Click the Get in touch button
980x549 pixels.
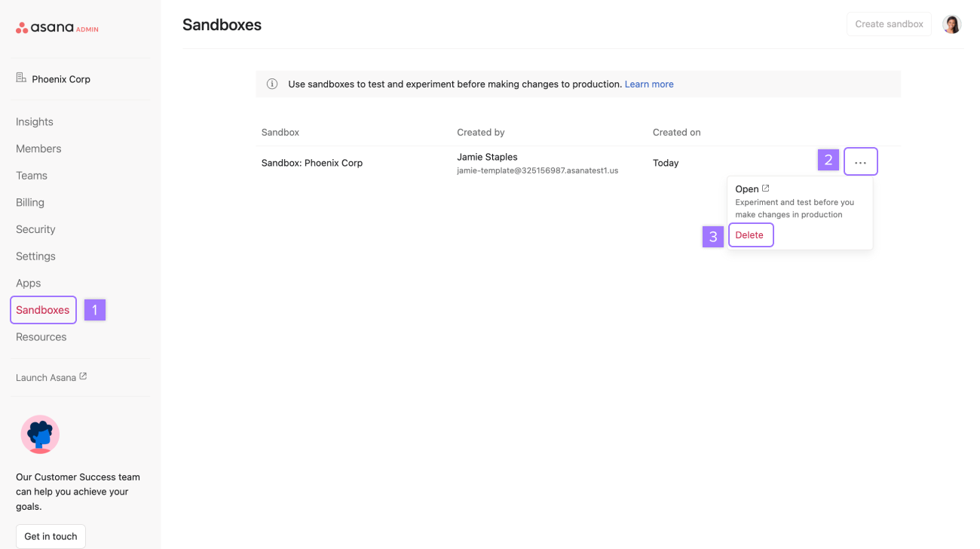tap(51, 536)
